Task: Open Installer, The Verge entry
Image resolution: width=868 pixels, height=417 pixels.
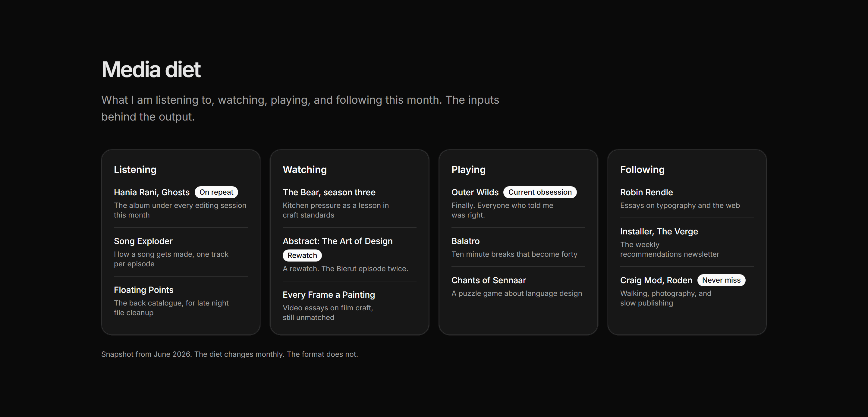Action: (x=659, y=231)
